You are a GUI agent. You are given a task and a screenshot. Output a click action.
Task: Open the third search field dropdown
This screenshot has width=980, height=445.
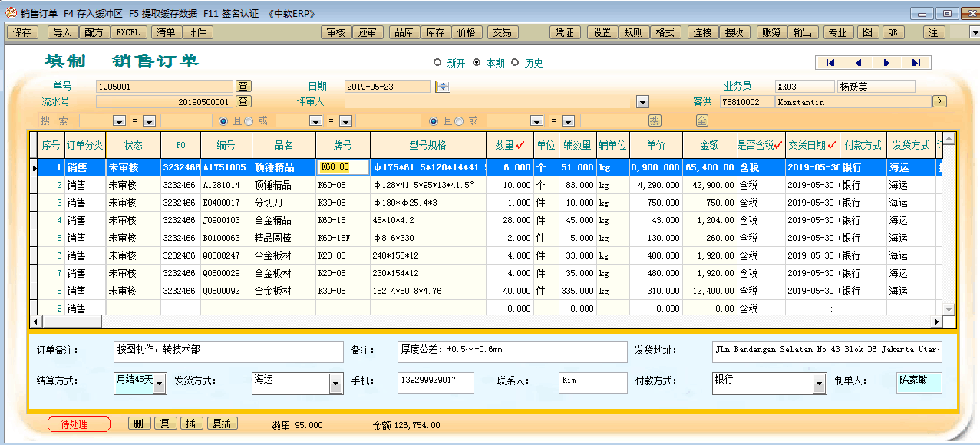[x=536, y=121]
